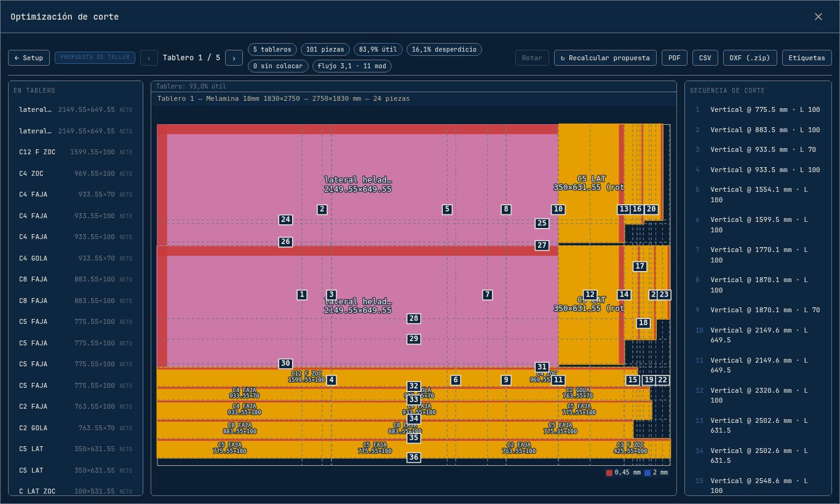This screenshot has width=840, height=504.
Task: Select C4 ZOC 969.55×100 piece row
Action: [76, 173]
